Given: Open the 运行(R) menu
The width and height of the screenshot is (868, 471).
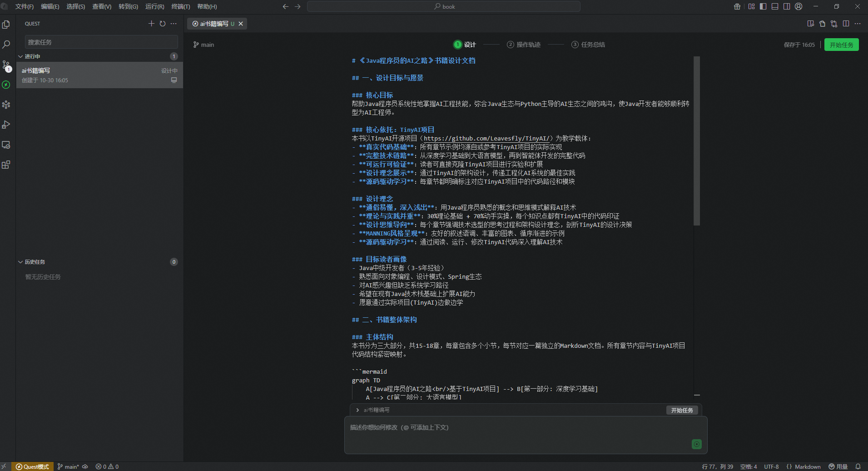Looking at the screenshot, I should point(155,6).
